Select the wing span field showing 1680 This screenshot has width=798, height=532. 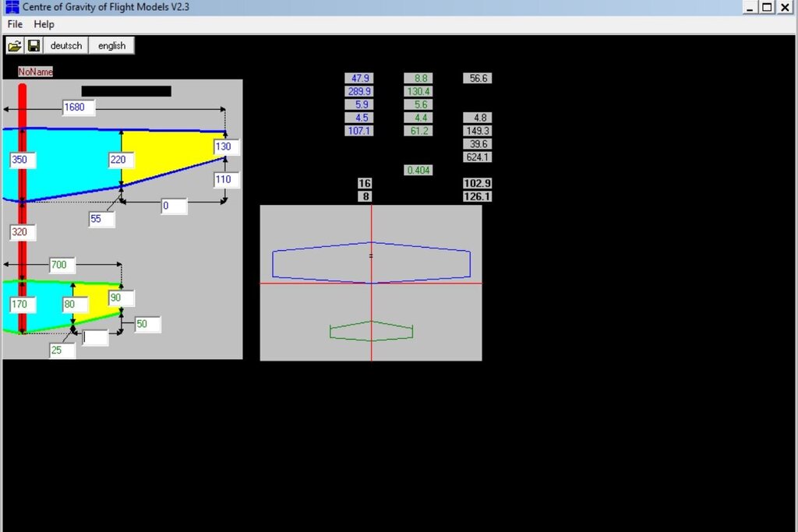(x=79, y=107)
